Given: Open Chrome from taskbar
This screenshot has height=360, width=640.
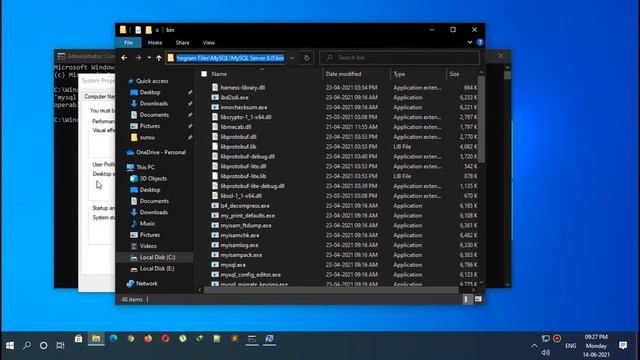Looking at the screenshot, I should pyautogui.click(x=131, y=338).
